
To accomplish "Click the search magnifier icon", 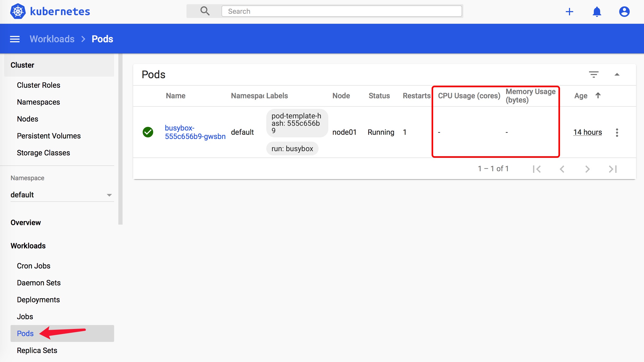I will pos(205,11).
